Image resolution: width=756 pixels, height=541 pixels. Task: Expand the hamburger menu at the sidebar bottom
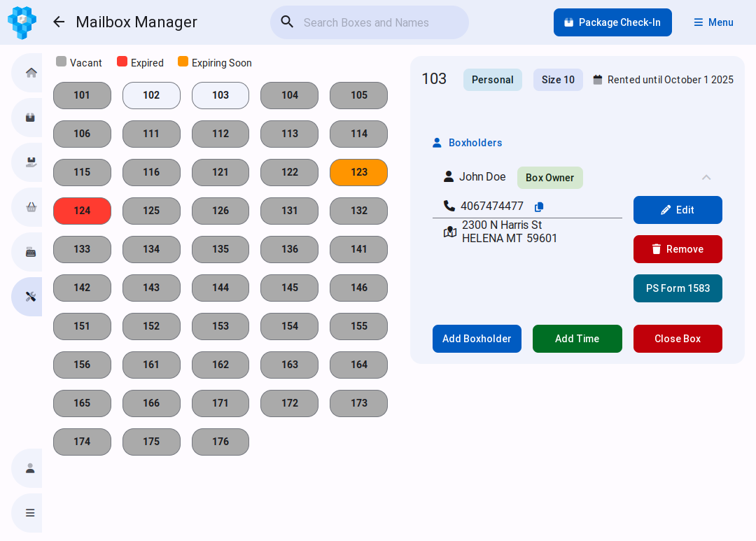(x=31, y=513)
